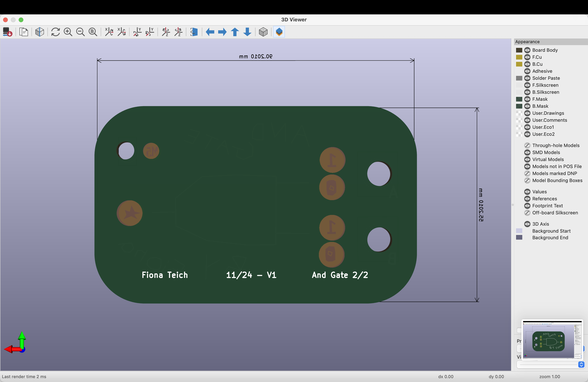Click the zoom to fit icon

click(x=93, y=32)
